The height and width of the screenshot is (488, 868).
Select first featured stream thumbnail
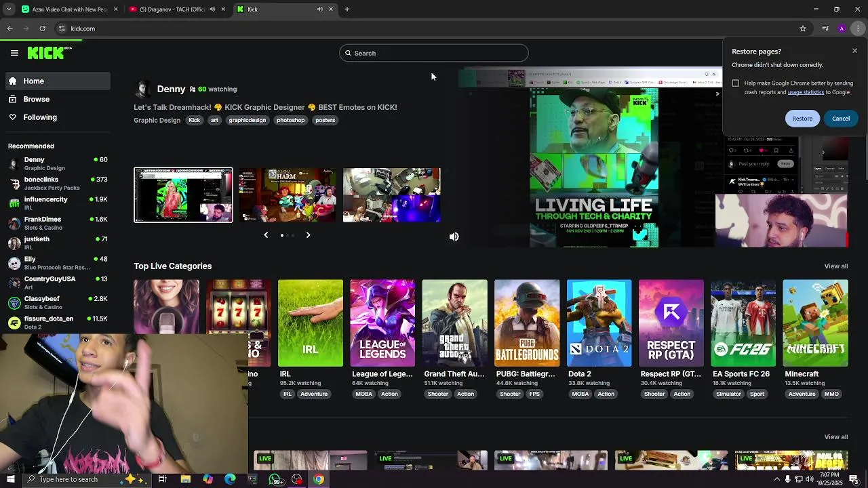183,195
